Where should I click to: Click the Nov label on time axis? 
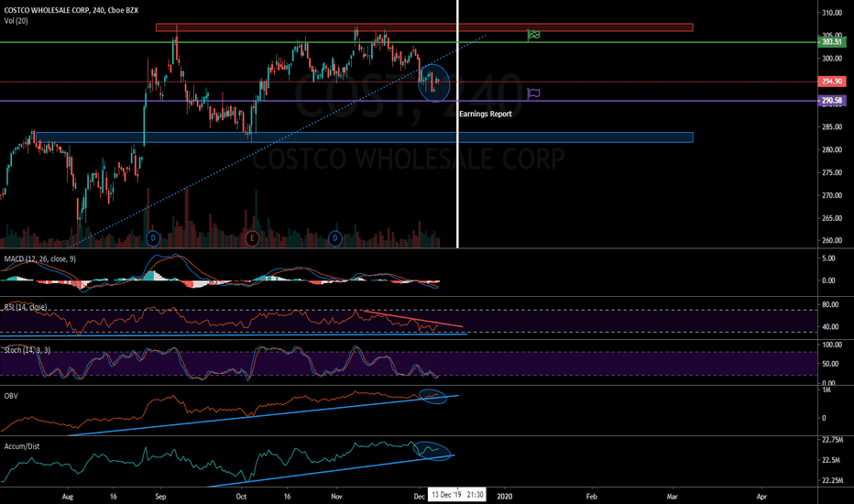point(336,497)
